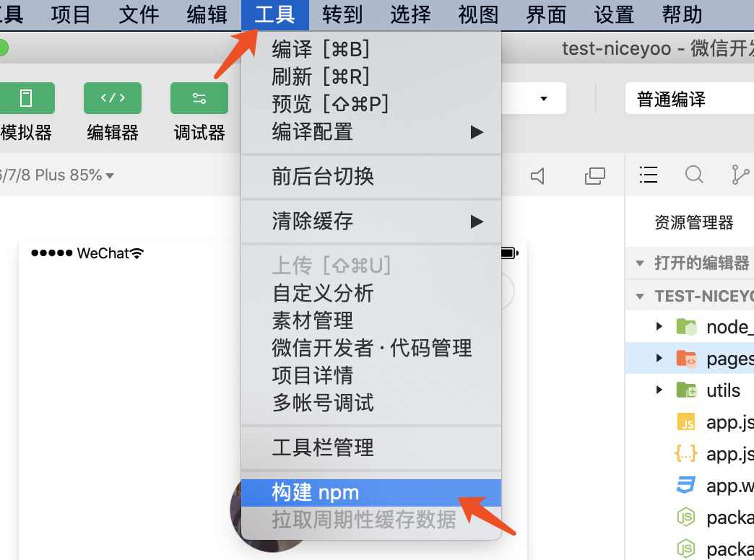Select 素材管理 menu entry
Screen dimensions: 754x560
(371, 320)
